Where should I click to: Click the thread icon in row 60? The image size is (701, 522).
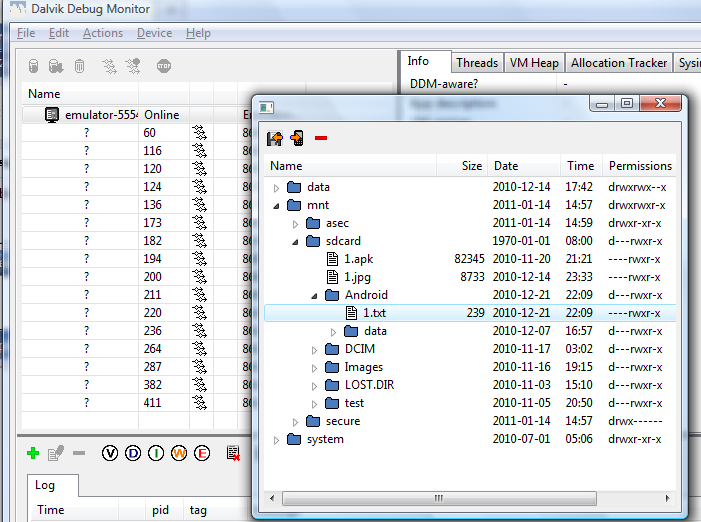point(199,133)
